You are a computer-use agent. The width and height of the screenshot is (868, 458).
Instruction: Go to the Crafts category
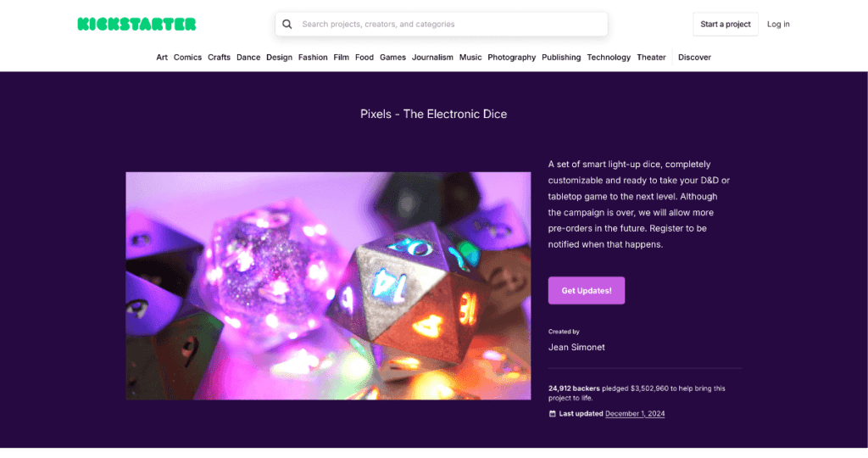tap(219, 58)
